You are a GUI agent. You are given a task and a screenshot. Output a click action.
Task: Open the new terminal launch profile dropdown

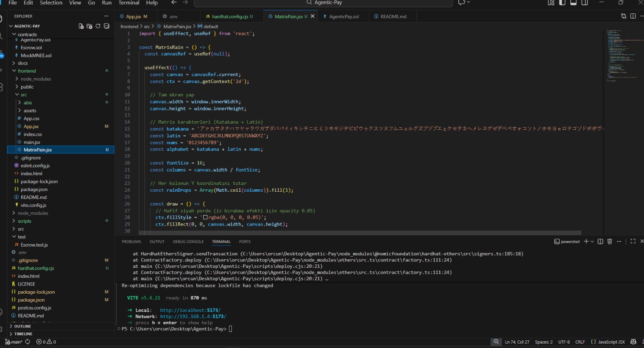tap(592, 242)
